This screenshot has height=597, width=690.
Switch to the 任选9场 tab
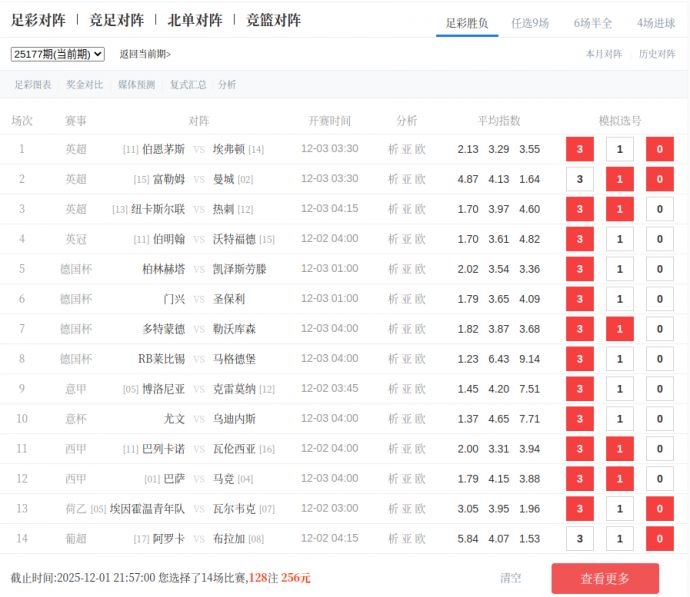pos(530,23)
